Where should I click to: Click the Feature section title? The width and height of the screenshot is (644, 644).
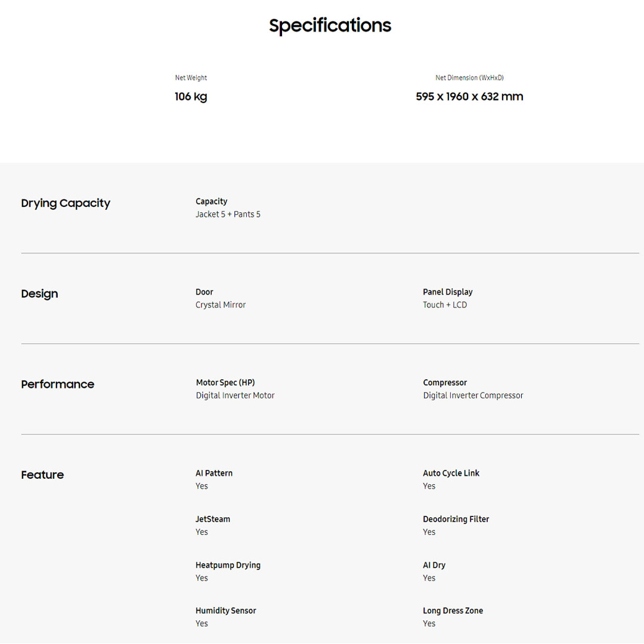[x=42, y=475]
